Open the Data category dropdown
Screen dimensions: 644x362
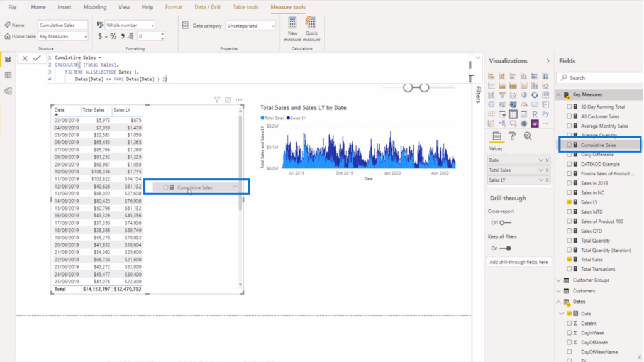(x=250, y=25)
